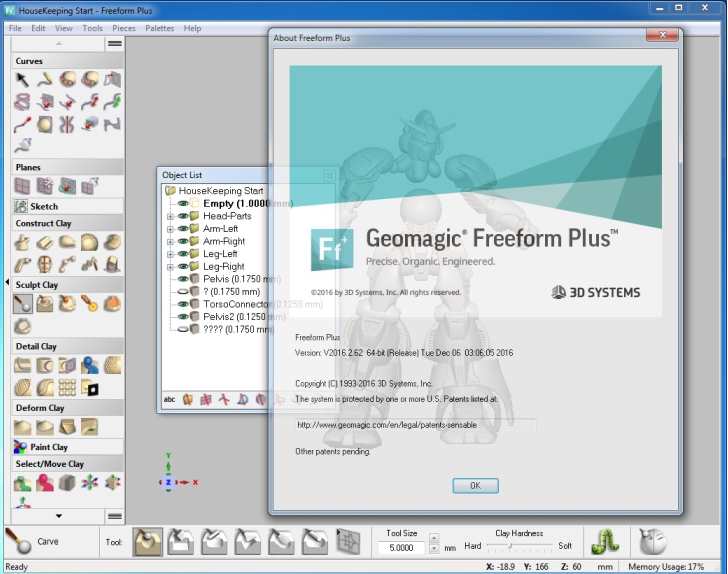Open the Help menu
Viewport: 728px width, 574px height.
[193, 28]
